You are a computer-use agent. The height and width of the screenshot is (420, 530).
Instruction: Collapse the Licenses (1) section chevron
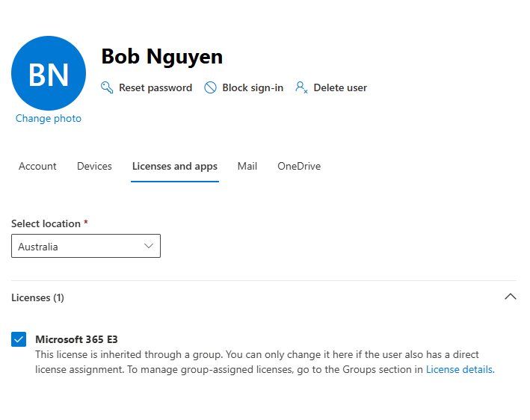click(511, 297)
